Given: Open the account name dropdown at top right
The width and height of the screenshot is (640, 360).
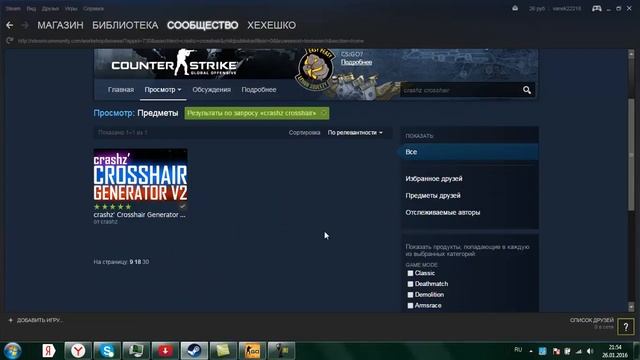Looking at the screenshot, I should point(567,9).
